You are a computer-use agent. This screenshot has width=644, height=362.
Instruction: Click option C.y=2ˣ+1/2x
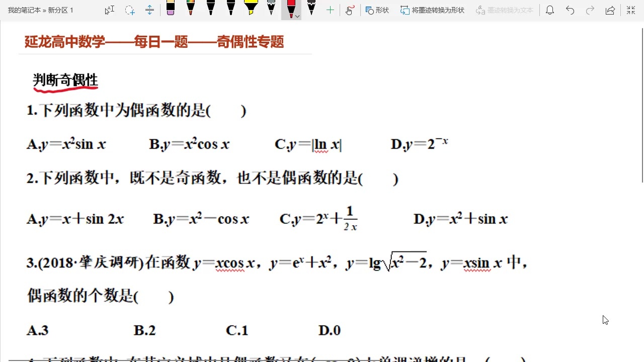(318, 219)
